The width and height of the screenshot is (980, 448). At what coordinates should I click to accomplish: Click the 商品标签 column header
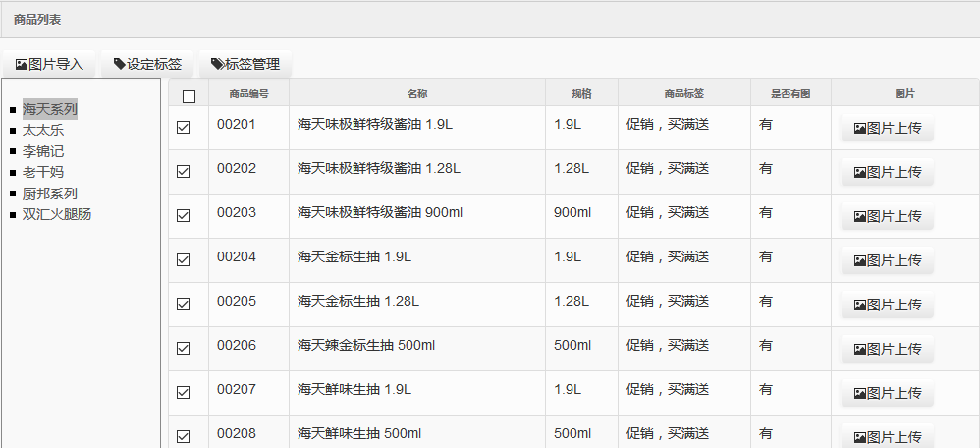click(684, 94)
